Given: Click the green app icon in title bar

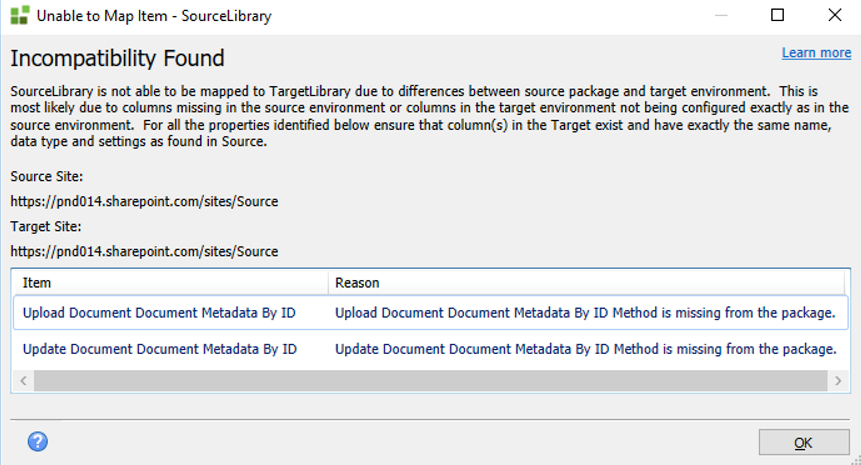Looking at the screenshot, I should point(19,16).
